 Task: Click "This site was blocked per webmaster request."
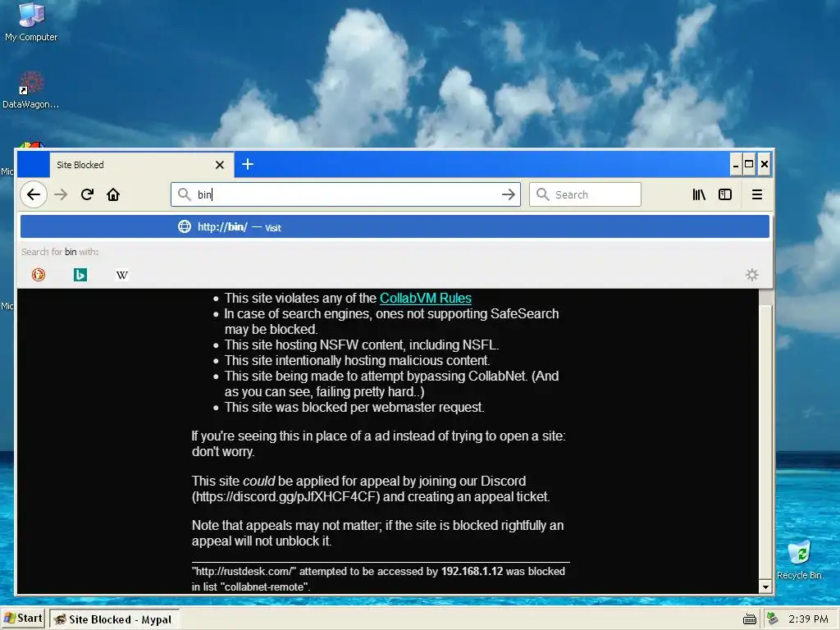tap(354, 407)
